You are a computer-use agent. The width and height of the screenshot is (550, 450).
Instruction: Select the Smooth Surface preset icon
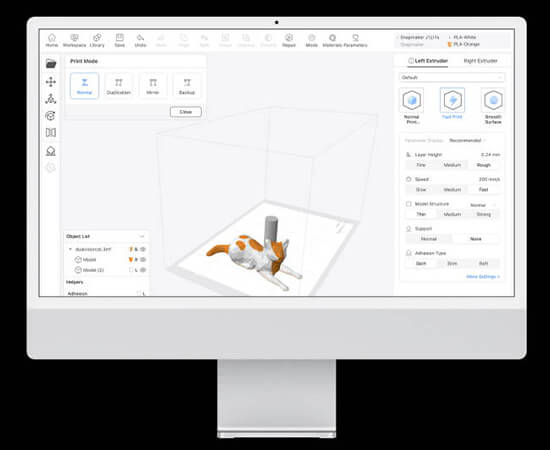click(x=493, y=100)
